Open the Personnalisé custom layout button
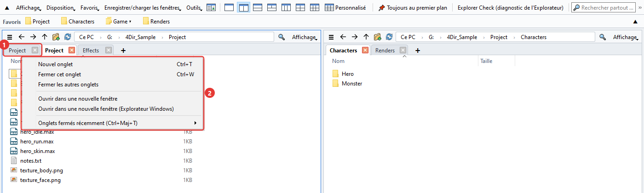 [x=345, y=7]
